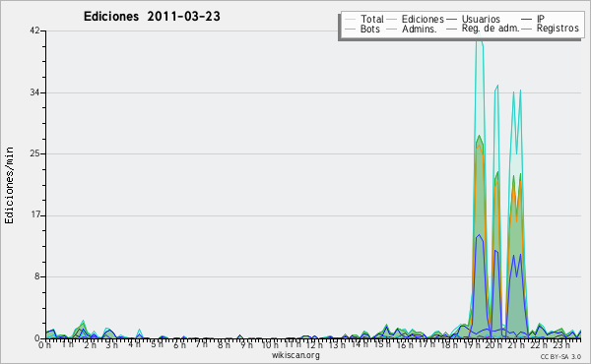Viewport: 591px width, 364px height.
Task: Click the 'CC BY-SA 3.0' license text
Action: pyautogui.click(x=560, y=356)
